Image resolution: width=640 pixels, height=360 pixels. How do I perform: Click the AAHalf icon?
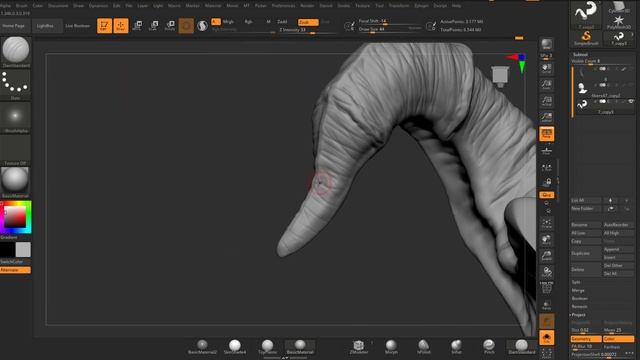pos(547,117)
